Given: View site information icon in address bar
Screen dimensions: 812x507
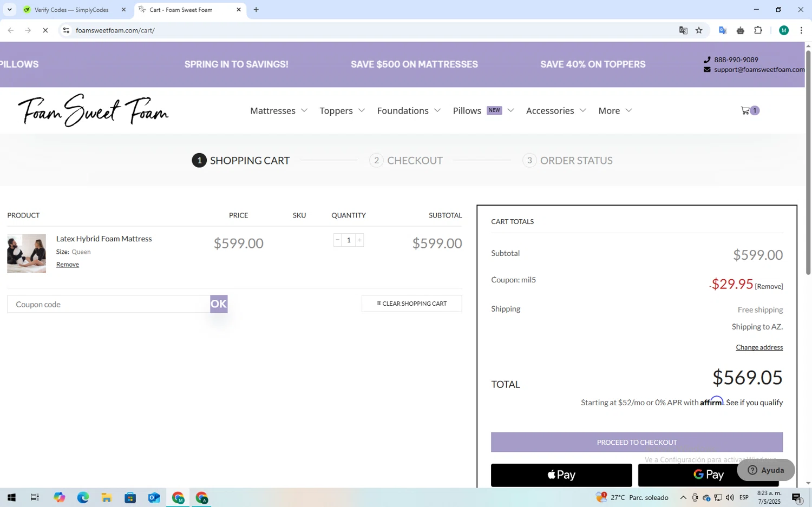Looking at the screenshot, I should (66, 30).
